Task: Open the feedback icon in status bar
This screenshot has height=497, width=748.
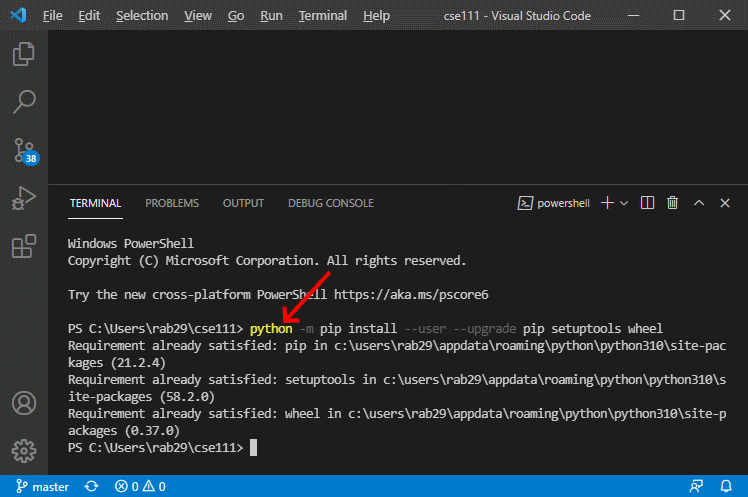Action: pos(696,487)
